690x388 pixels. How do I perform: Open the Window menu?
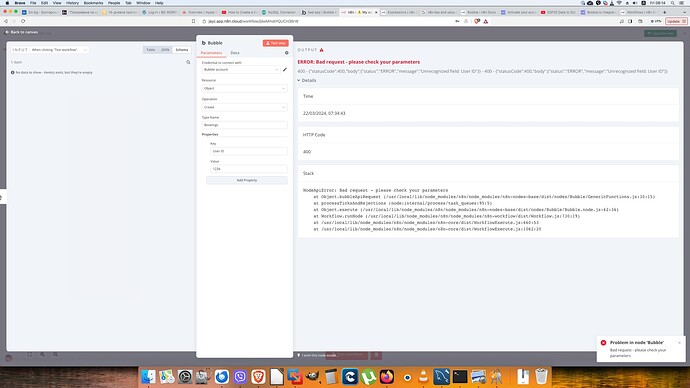click(143, 3)
